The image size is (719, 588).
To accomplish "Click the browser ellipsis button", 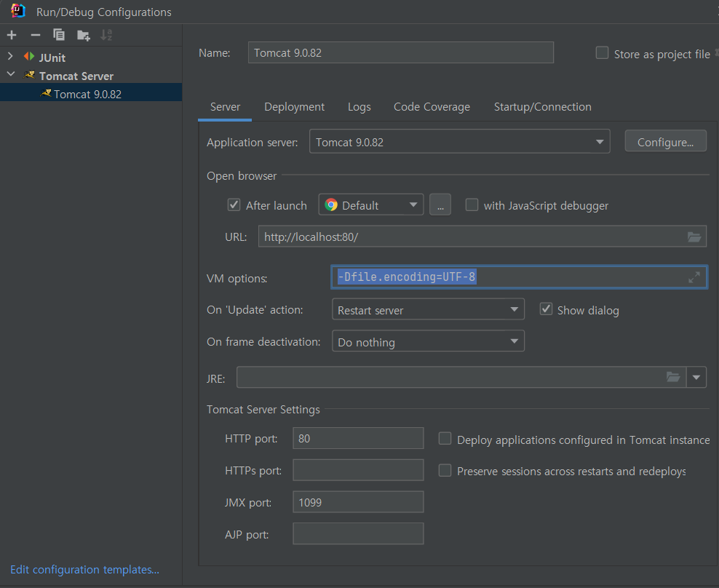I will pyautogui.click(x=440, y=204).
